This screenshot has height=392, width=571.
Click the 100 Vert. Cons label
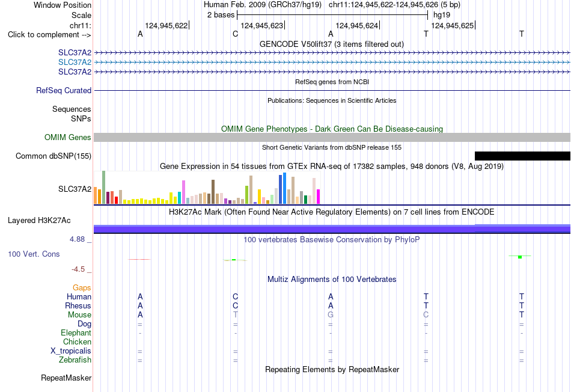click(34, 254)
